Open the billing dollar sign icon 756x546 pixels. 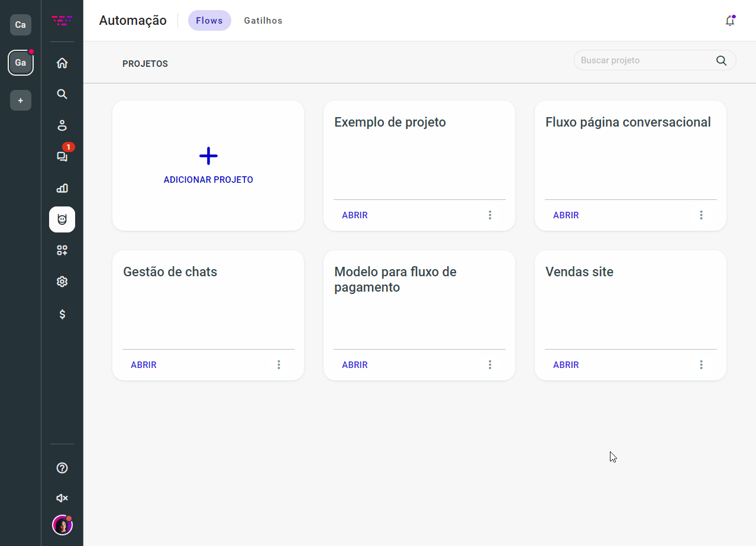pos(62,314)
